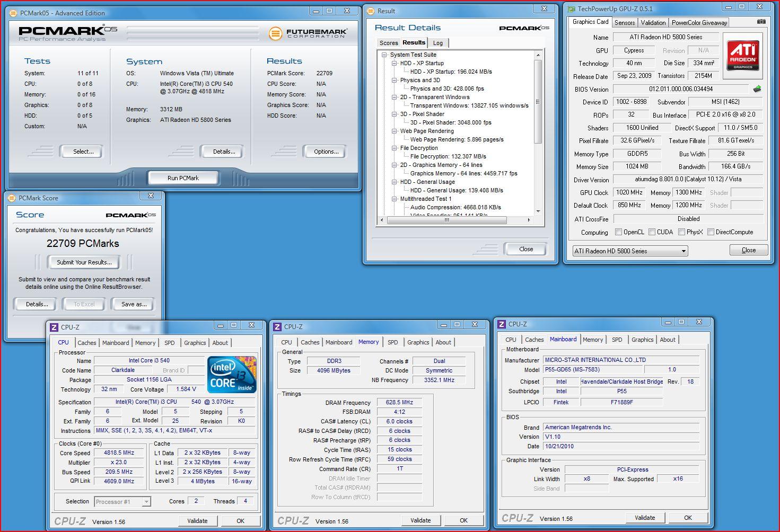
Task: Click the scroll-down arrow in the Result Details list
Action: (538, 211)
